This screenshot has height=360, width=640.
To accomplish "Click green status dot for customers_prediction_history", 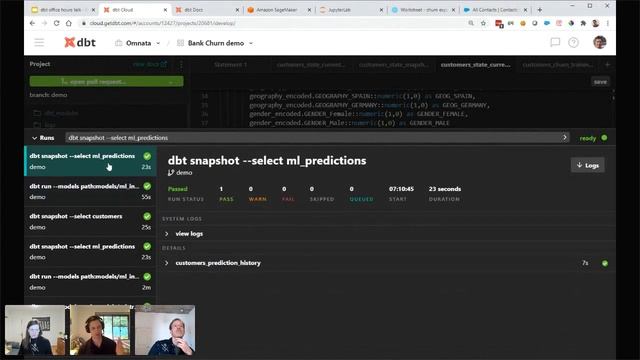I will click(x=605, y=263).
